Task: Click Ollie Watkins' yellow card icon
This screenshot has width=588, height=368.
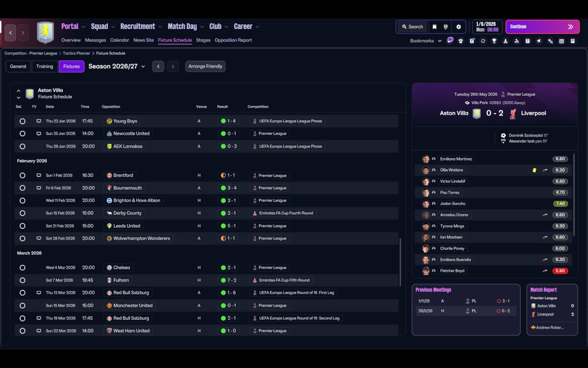Action: [534, 170]
